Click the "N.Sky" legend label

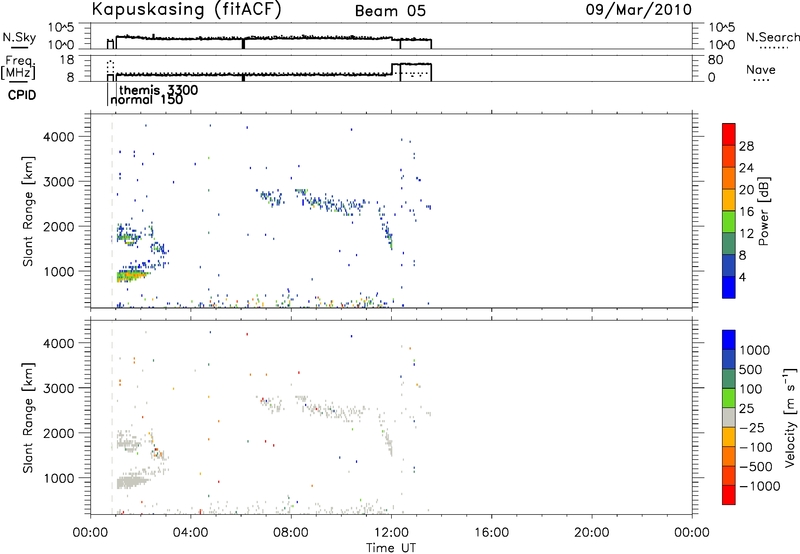[x=19, y=37]
